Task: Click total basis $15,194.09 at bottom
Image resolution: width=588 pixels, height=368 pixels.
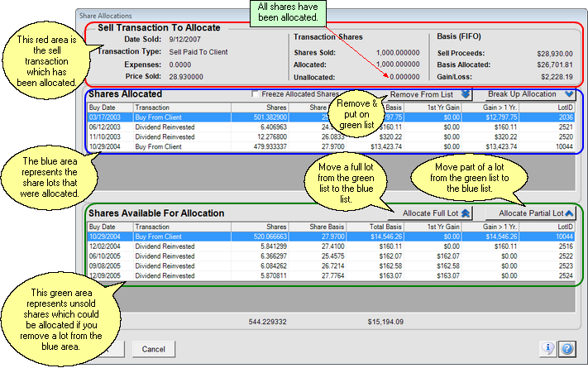Action: pyautogui.click(x=385, y=322)
